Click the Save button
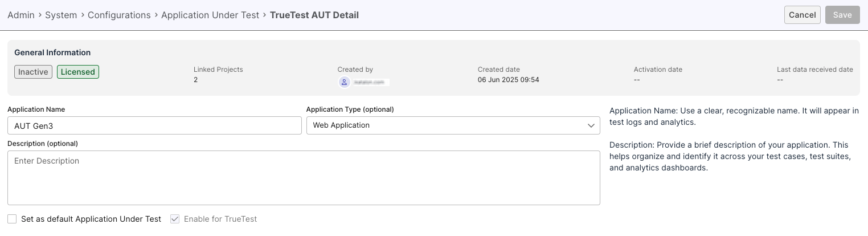Screen dimensions: 868x236 [x=842, y=15]
